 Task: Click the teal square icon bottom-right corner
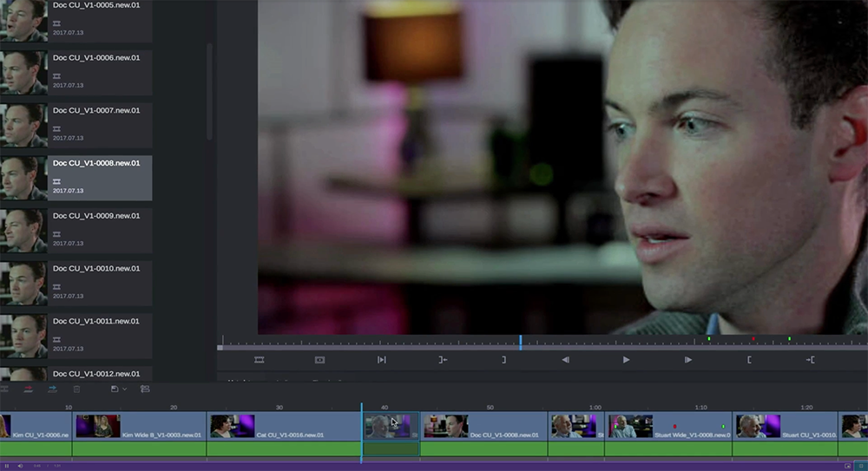pos(861,466)
